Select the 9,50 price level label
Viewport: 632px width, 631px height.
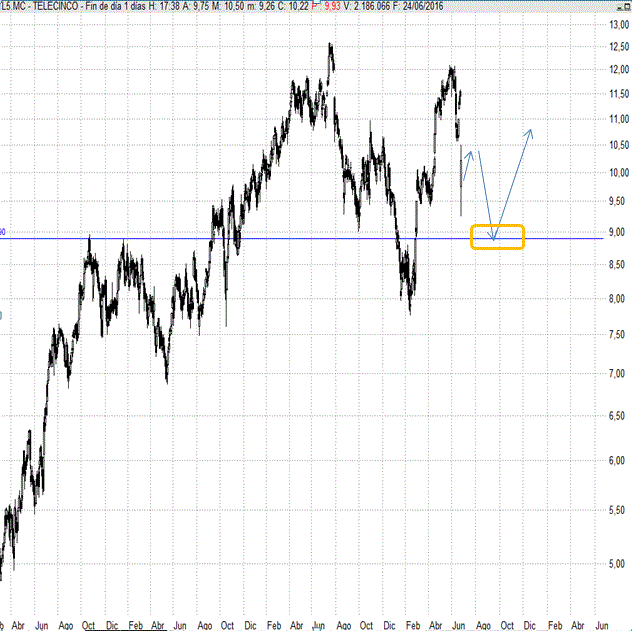(x=619, y=201)
